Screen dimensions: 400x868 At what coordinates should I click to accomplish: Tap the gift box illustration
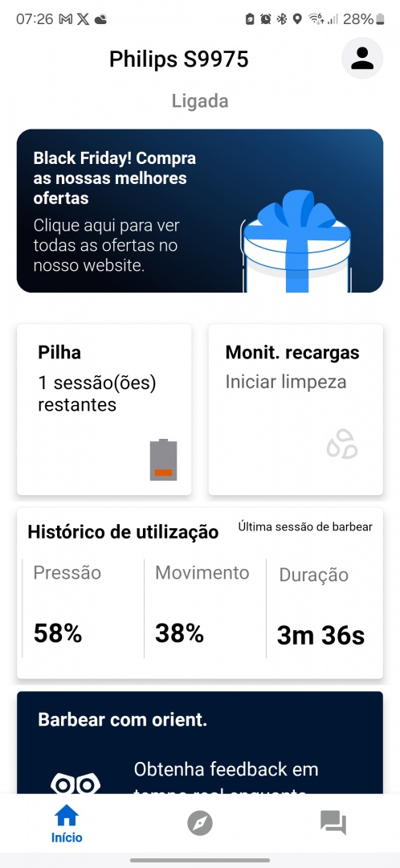click(296, 242)
